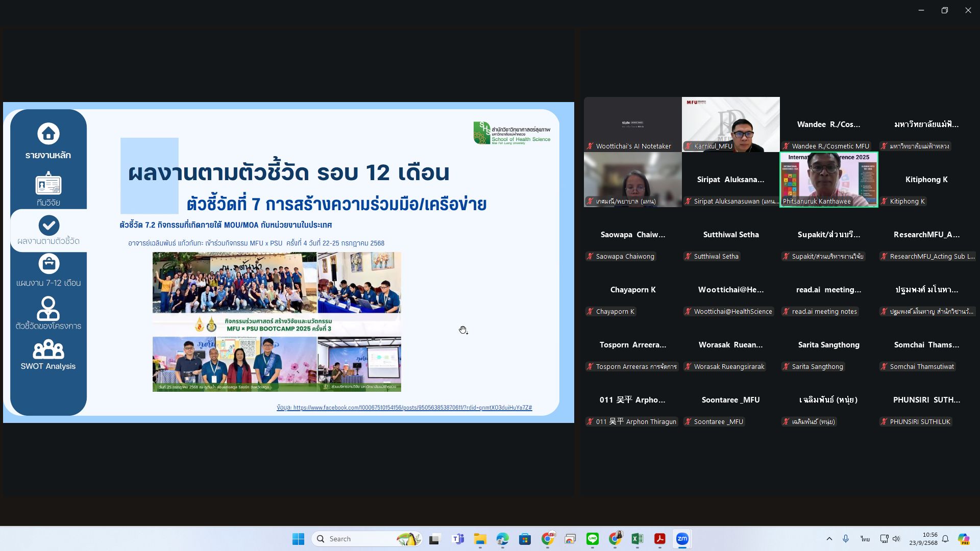Open the Facebook source link on slide
The width and height of the screenshot is (980, 551).
tap(412, 408)
